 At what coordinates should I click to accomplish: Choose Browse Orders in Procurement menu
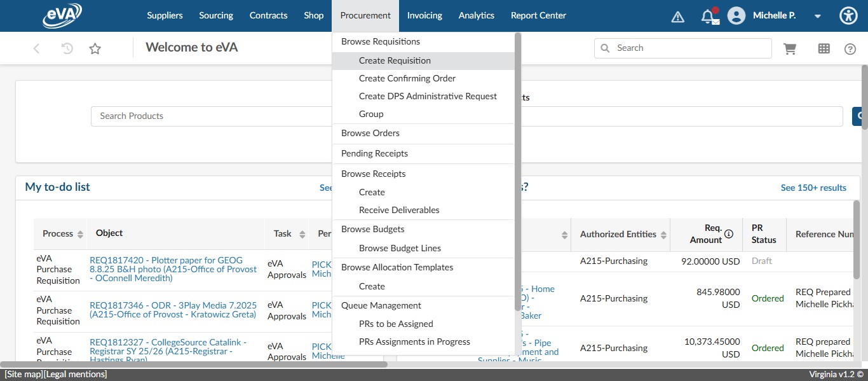[370, 133]
